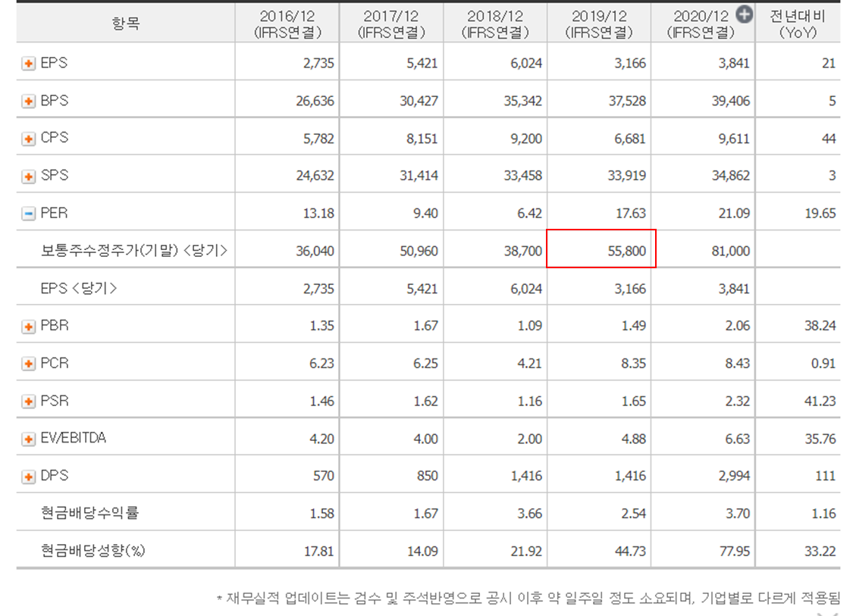This screenshot has height=616, width=853.
Task: Click the BPS 2016/12 value 26,636
Action: [315, 101]
